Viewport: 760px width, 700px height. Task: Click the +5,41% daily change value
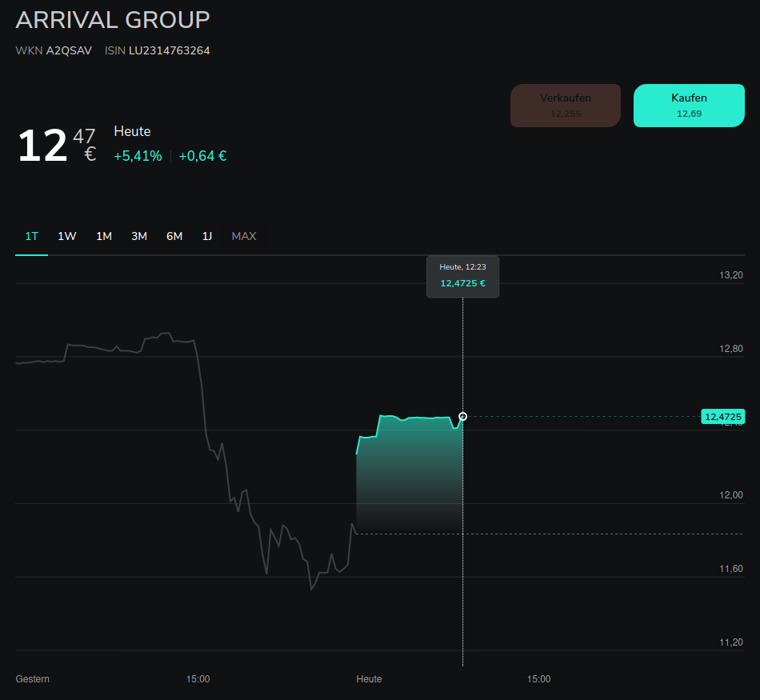138,156
